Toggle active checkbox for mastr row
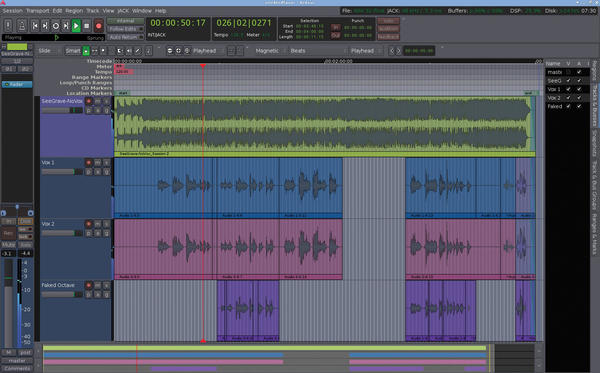600x373 pixels. tap(579, 72)
